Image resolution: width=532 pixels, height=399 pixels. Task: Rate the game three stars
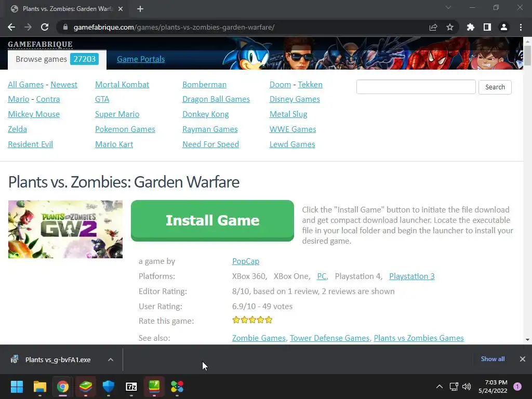pos(252,320)
